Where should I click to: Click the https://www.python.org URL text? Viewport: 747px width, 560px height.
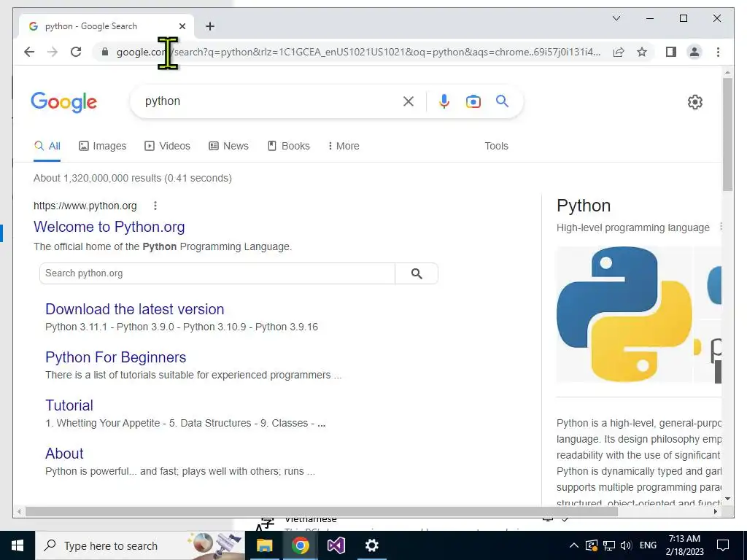tap(85, 206)
